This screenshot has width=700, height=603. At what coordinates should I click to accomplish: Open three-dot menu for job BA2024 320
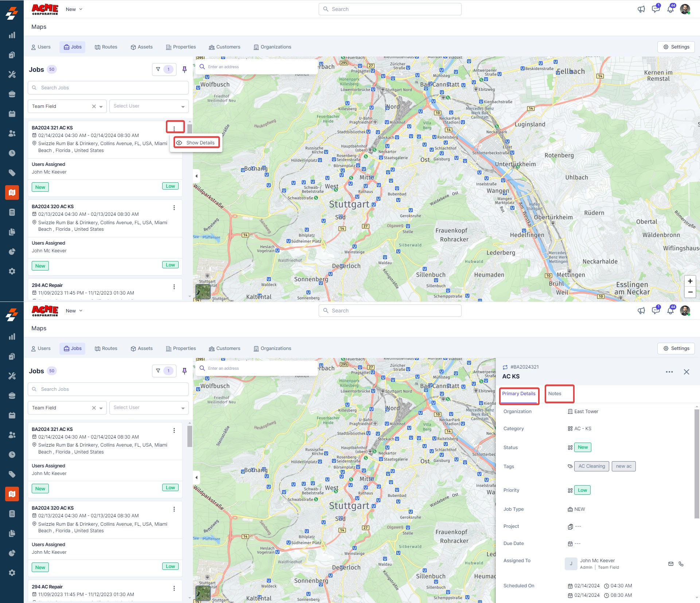pos(174,207)
